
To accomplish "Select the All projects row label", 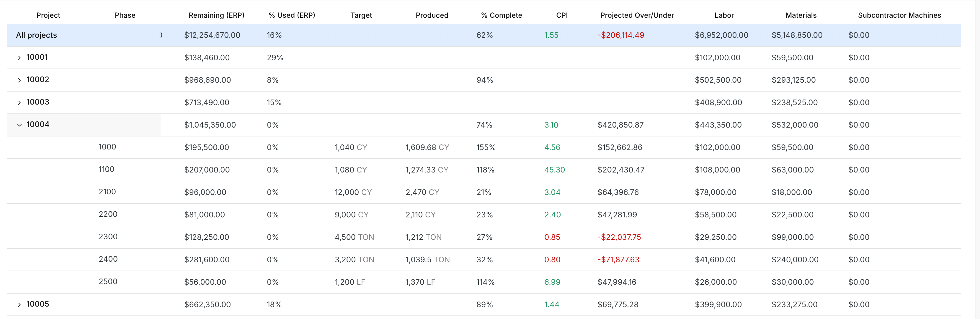I will [x=36, y=35].
